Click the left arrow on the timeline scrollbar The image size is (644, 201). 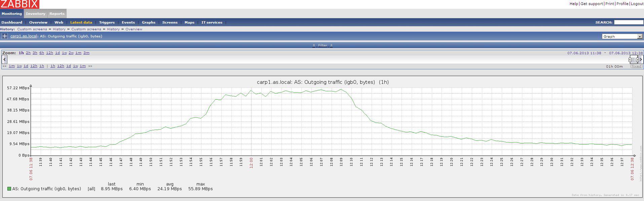(x=4, y=60)
